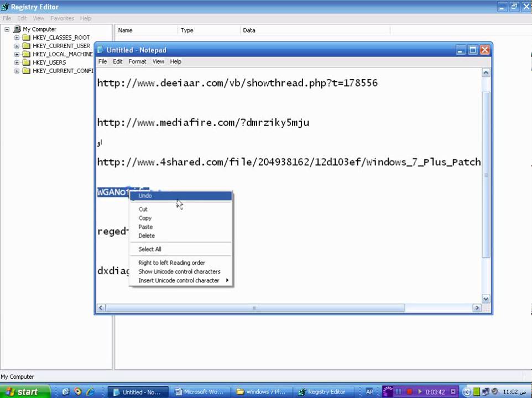
Task: Select the HKEY_USERS folder icon
Action: pos(26,62)
